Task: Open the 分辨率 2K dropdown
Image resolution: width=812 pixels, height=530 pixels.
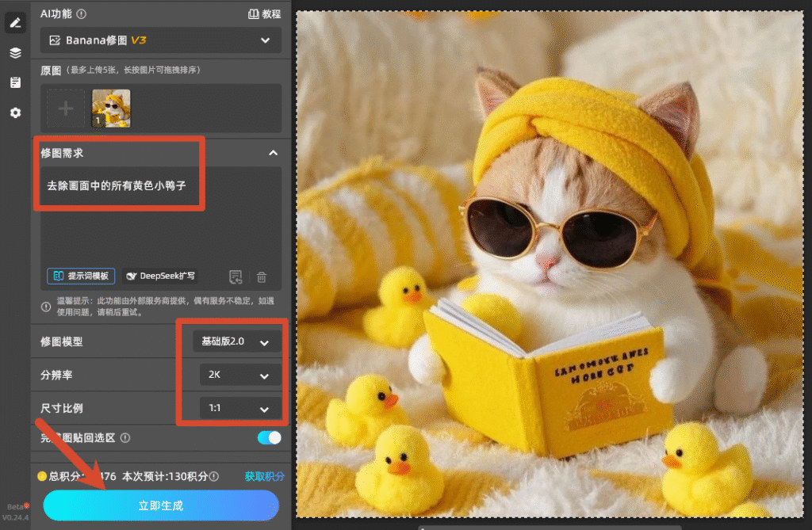Action: click(241, 375)
